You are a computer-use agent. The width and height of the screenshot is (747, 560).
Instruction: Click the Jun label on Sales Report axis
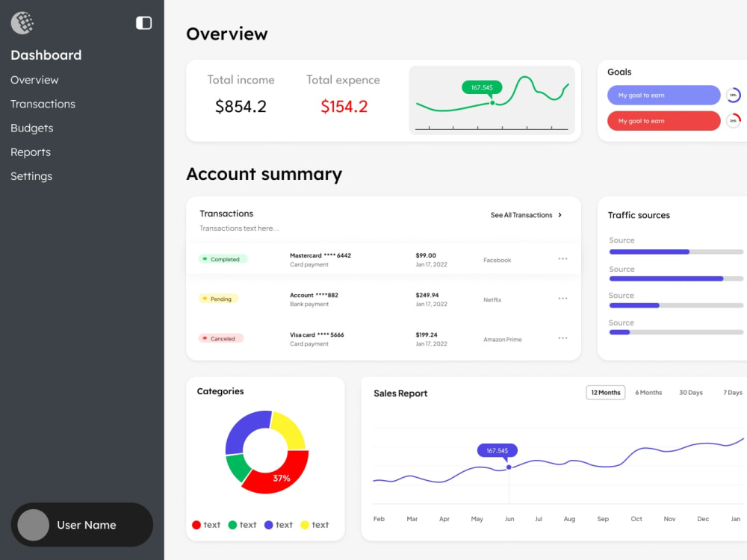click(509, 519)
